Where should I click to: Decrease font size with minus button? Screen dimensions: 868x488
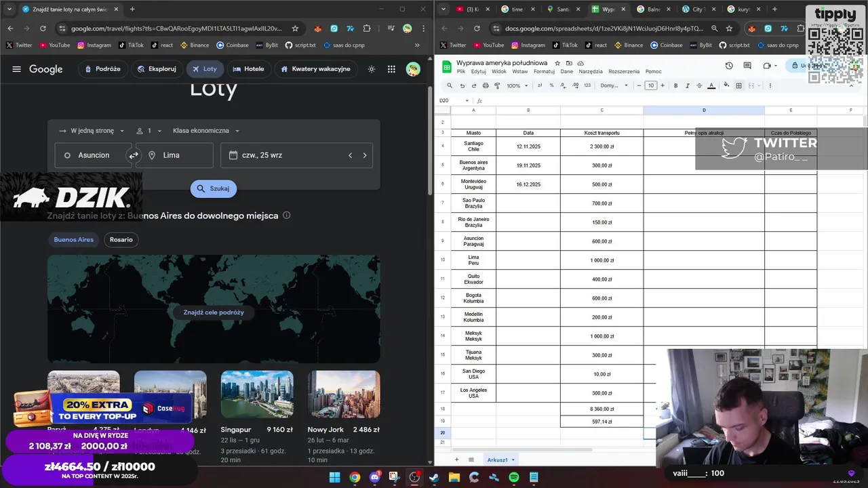click(639, 85)
